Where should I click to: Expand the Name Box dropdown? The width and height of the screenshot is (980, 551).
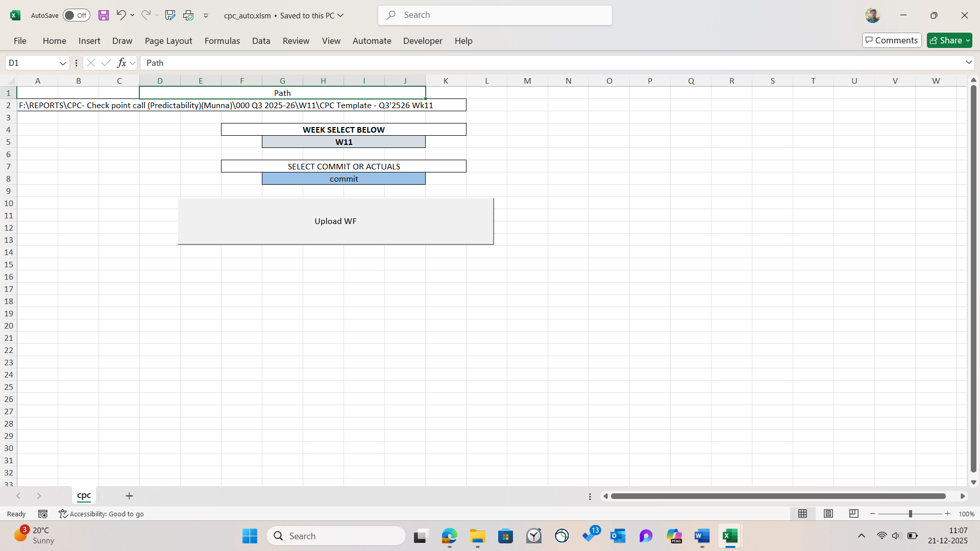(63, 63)
